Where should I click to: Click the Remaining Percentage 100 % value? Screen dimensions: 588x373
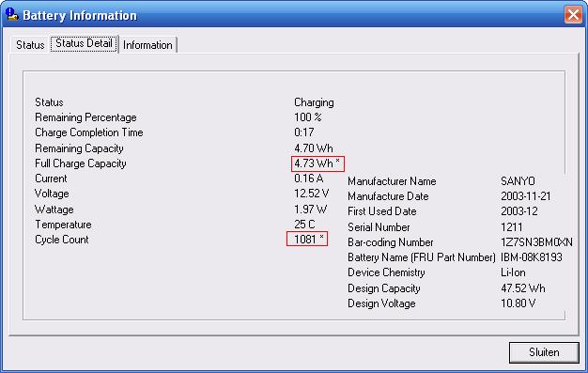tap(308, 117)
